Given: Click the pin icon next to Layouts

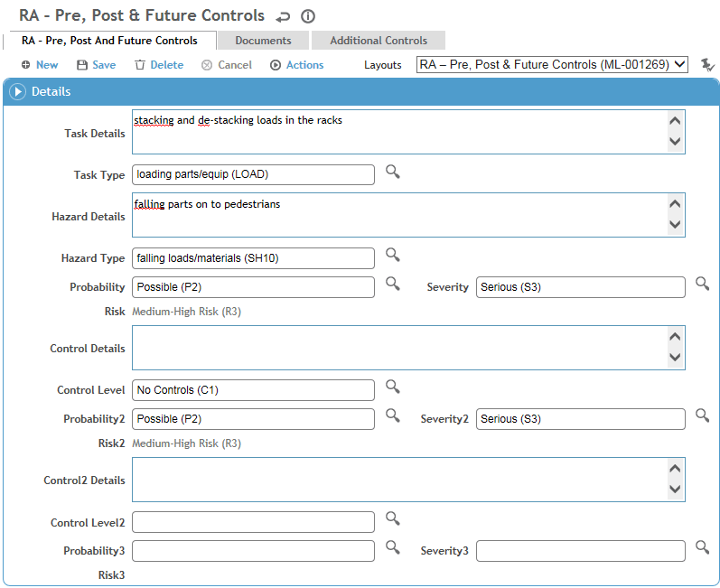Looking at the screenshot, I should (706, 65).
